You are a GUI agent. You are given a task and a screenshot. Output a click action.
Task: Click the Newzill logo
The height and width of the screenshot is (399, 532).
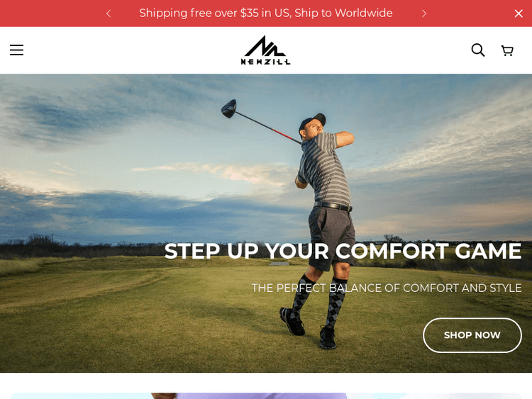coord(265,50)
